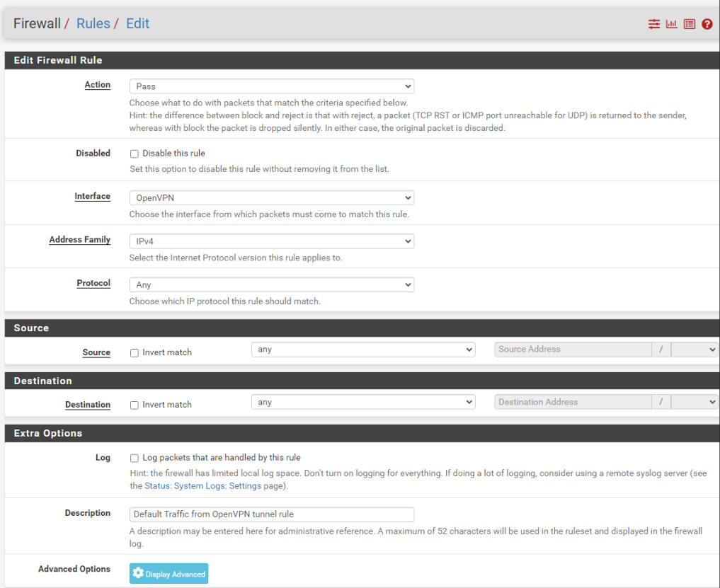Viewport: 720px width, 588px height.
Task: Click the underlined Action label
Action: [98, 85]
